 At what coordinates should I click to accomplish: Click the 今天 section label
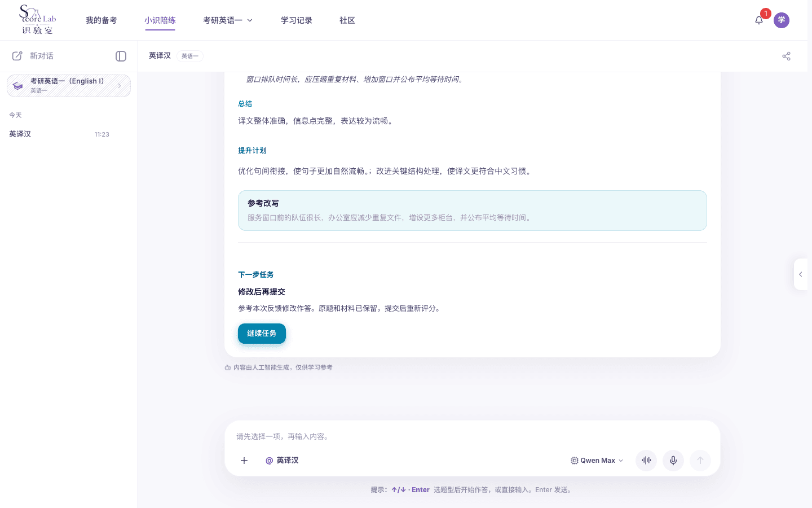coord(15,115)
